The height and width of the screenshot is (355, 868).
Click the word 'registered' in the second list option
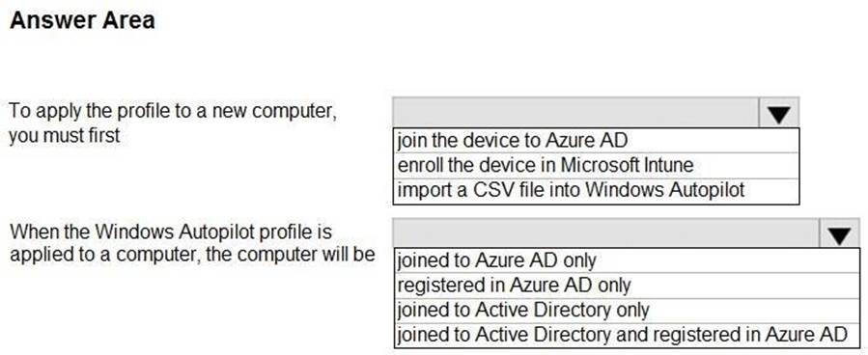[x=435, y=286]
